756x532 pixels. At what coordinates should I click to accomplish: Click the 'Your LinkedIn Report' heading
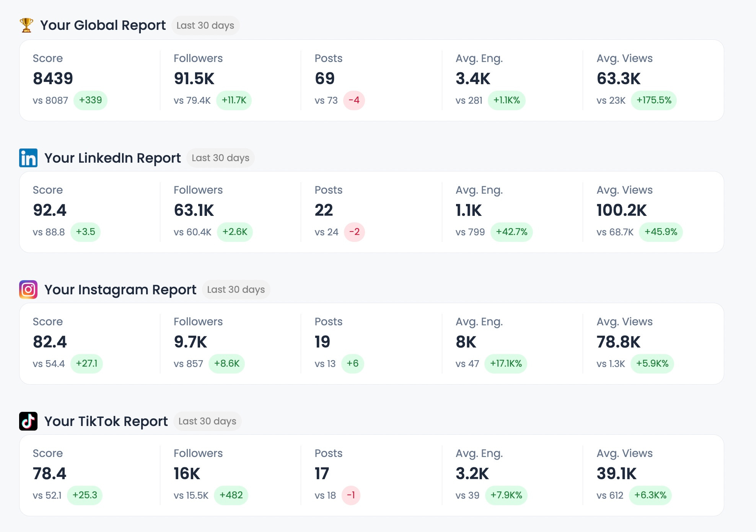pos(112,158)
